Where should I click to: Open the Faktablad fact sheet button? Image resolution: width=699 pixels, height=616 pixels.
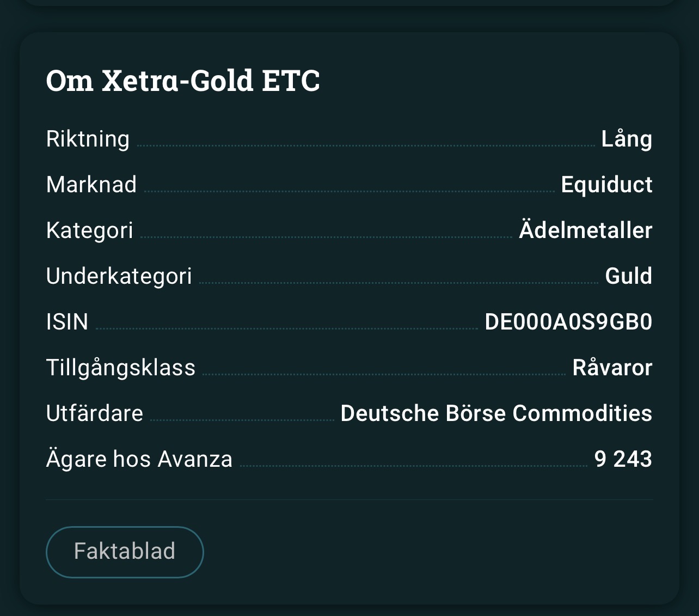(x=125, y=552)
